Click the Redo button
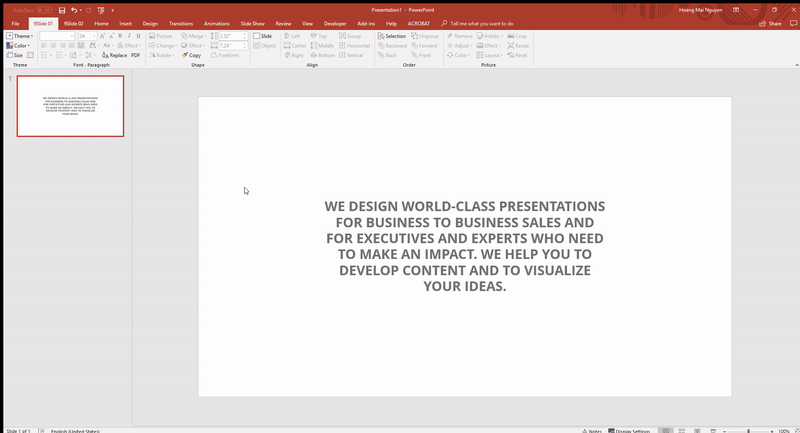Image resolution: width=800 pixels, height=433 pixels. tap(88, 10)
